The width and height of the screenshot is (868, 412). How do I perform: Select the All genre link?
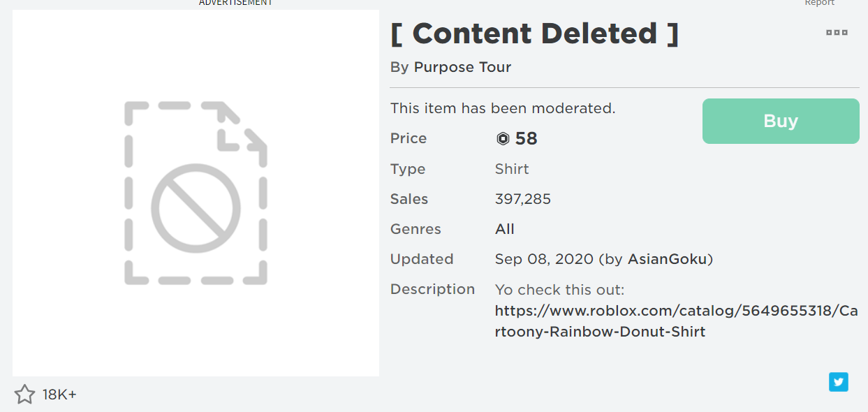(x=505, y=229)
